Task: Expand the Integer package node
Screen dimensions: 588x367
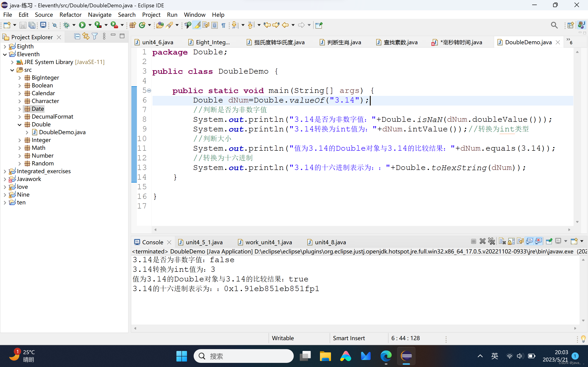Action: [20, 140]
